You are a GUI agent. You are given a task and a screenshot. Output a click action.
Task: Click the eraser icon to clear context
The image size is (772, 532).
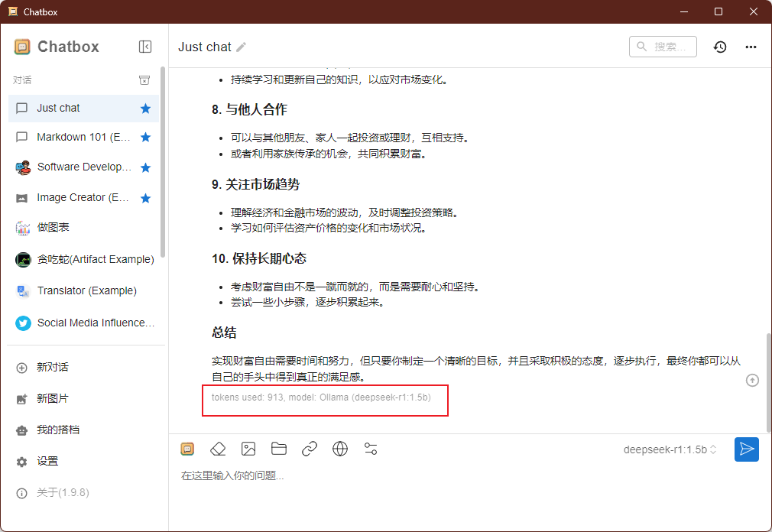[x=218, y=449]
